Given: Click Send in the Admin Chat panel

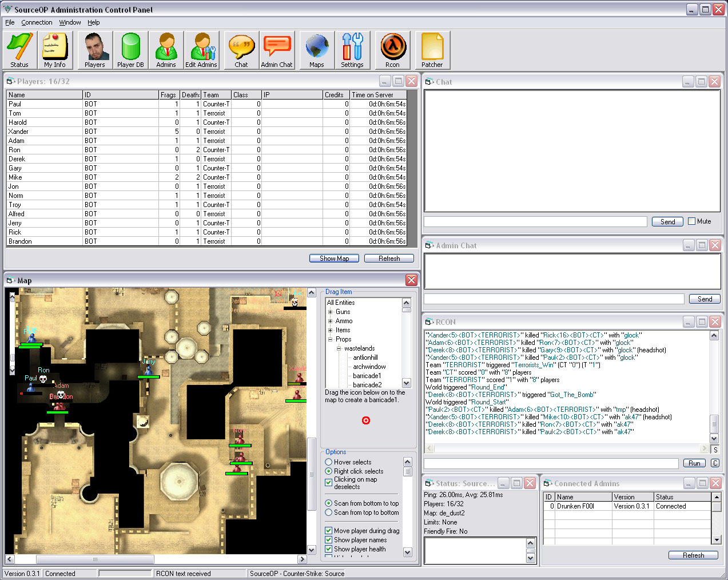Looking at the screenshot, I should (705, 299).
